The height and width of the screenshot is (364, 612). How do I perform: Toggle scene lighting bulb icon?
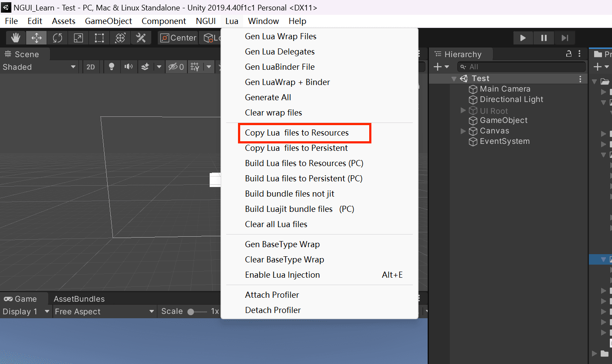pyautogui.click(x=112, y=67)
